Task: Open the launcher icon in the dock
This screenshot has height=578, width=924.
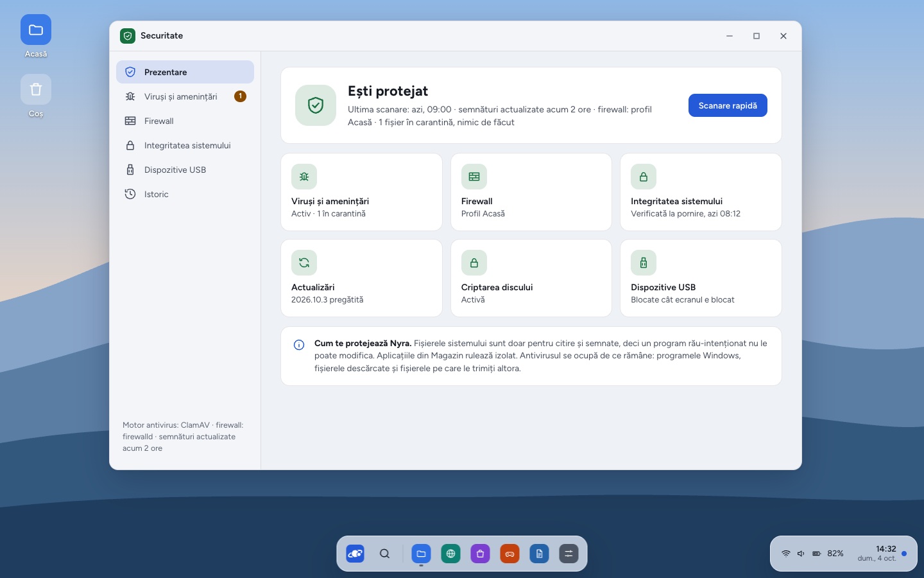Action: [355, 554]
